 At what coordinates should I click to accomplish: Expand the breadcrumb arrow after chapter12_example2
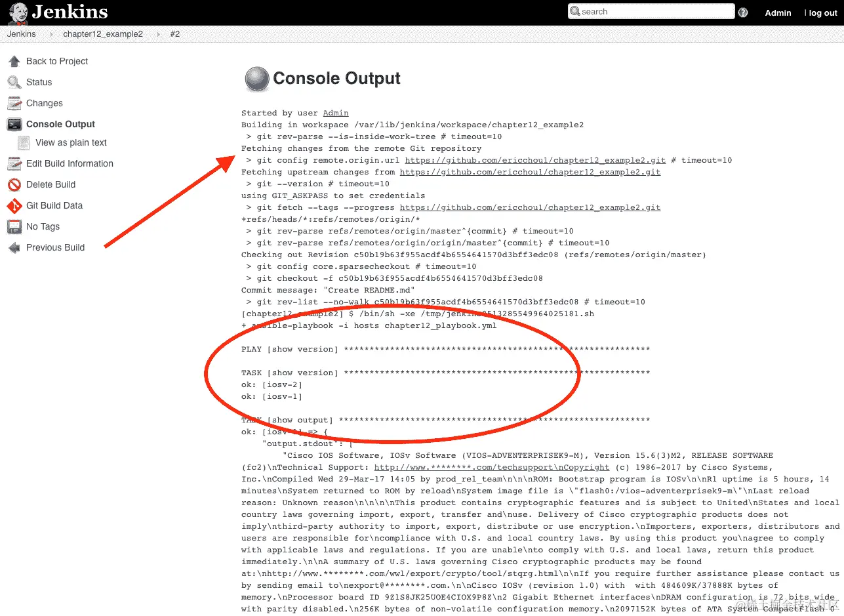pyautogui.click(x=158, y=34)
